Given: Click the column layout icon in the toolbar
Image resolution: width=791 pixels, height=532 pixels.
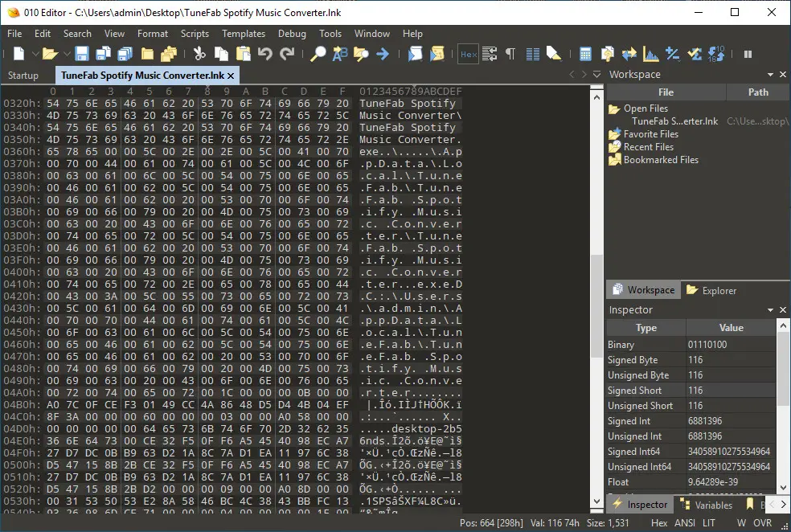Looking at the screenshot, I should pos(533,54).
